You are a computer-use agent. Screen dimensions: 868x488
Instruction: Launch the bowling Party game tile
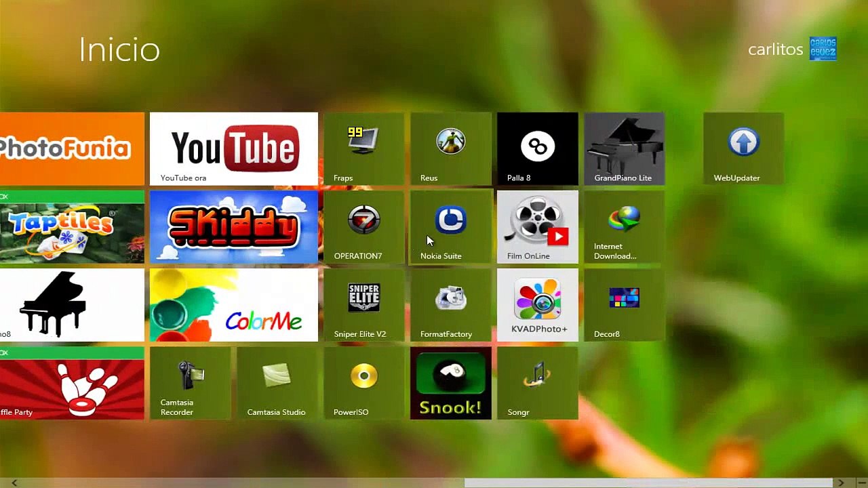72,383
